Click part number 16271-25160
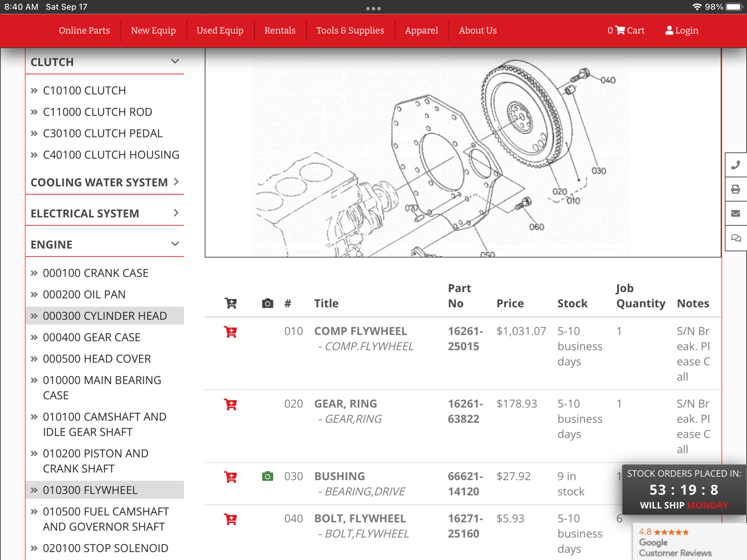Screen dimensions: 747x560 465,526
